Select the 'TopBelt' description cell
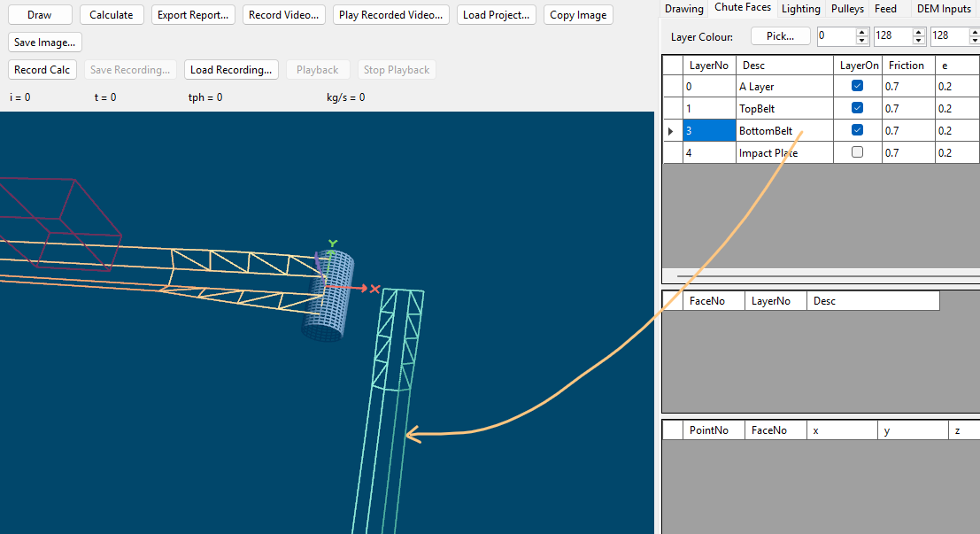 pos(784,108)
